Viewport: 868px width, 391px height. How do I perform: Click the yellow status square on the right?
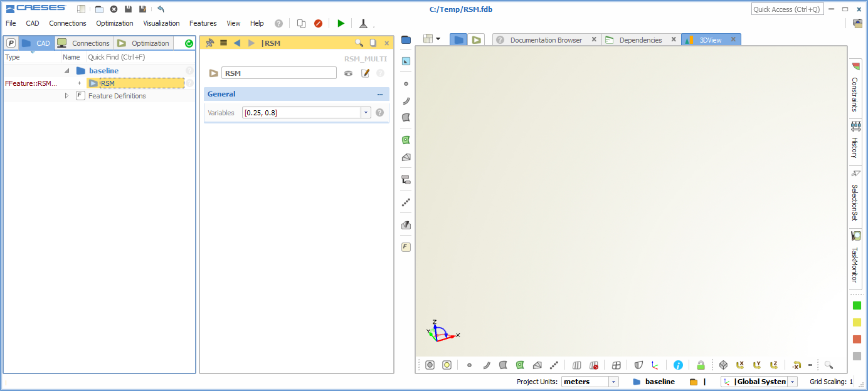point(857,323)
